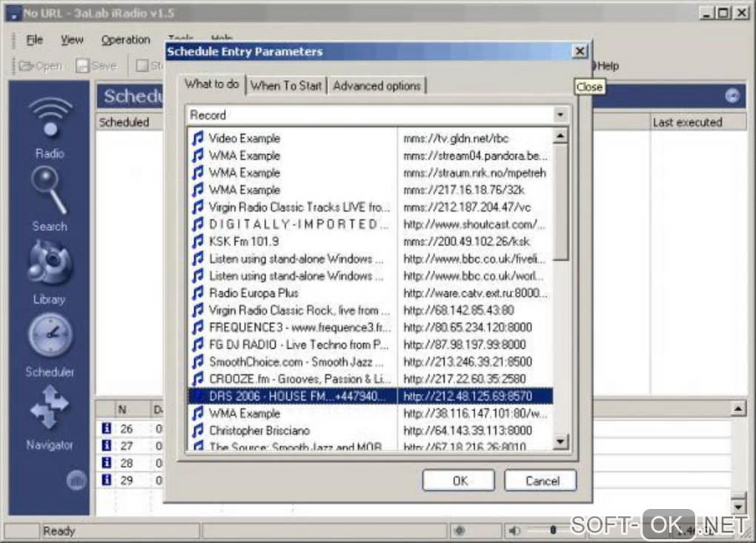
Task: Open the Radio panel in sidebar
Action: point(50,127)
